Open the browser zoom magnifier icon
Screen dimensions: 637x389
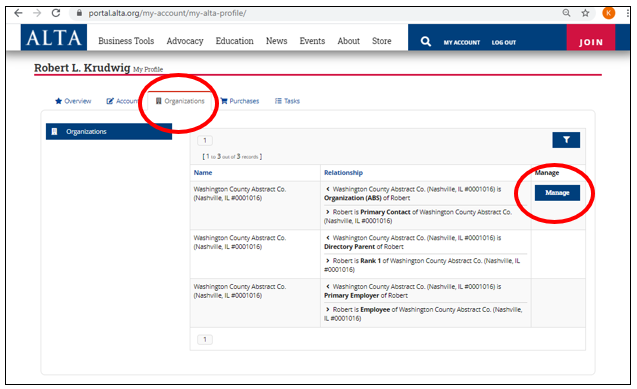566,13
